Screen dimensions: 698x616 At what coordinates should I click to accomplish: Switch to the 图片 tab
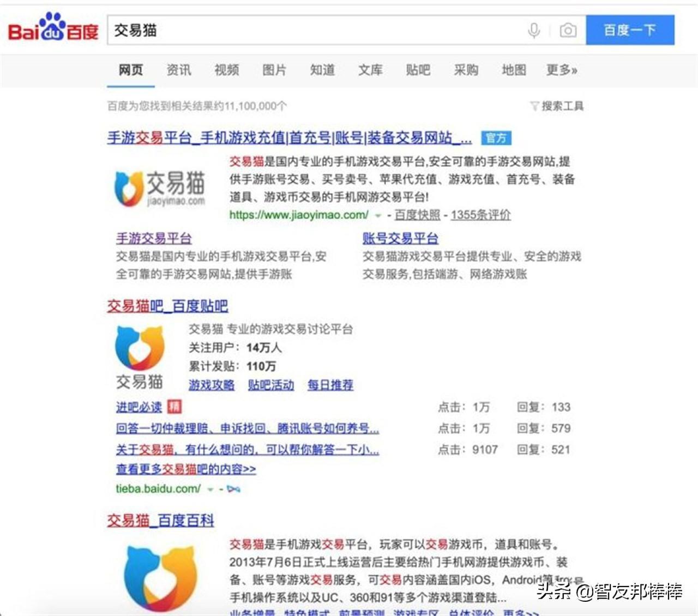[x=274, y=70]
